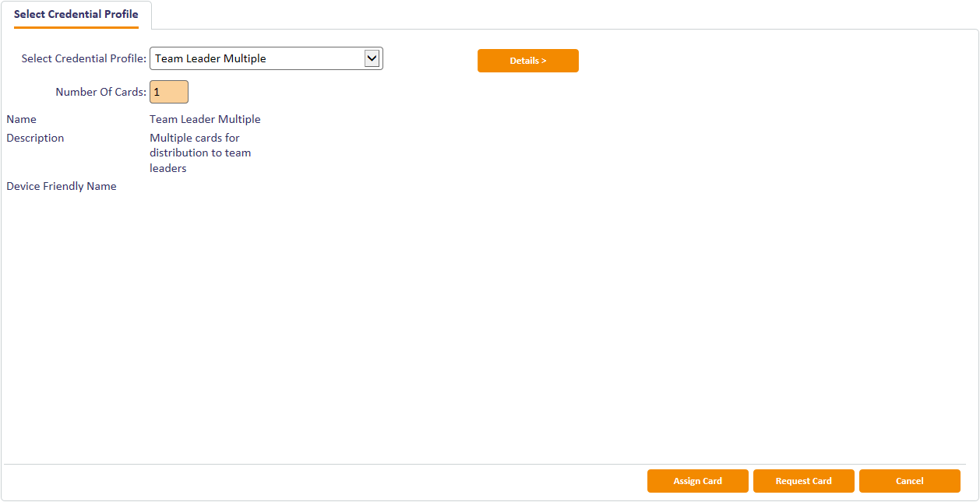Screen dimensions: 980x502
Task: Click the Description field label
Action: [35, 138]
